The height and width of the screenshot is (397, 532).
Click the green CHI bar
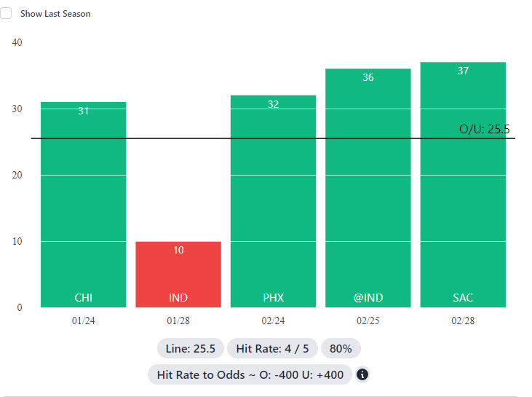click(x=83, y=204)
